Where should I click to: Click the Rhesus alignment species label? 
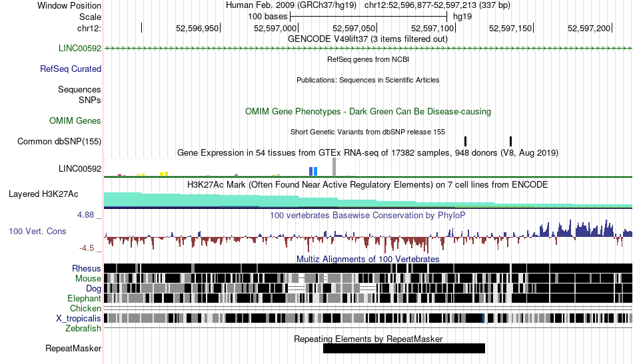click(87, 268)
